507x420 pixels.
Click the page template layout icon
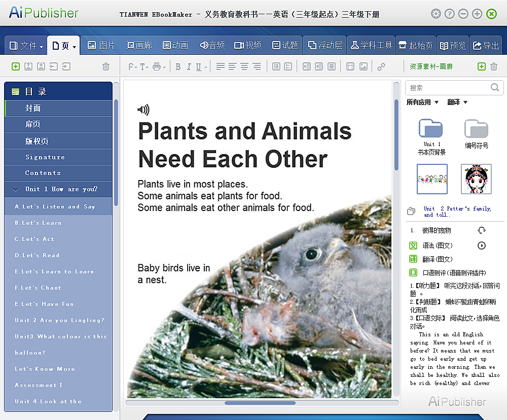(x=350, y=66)
